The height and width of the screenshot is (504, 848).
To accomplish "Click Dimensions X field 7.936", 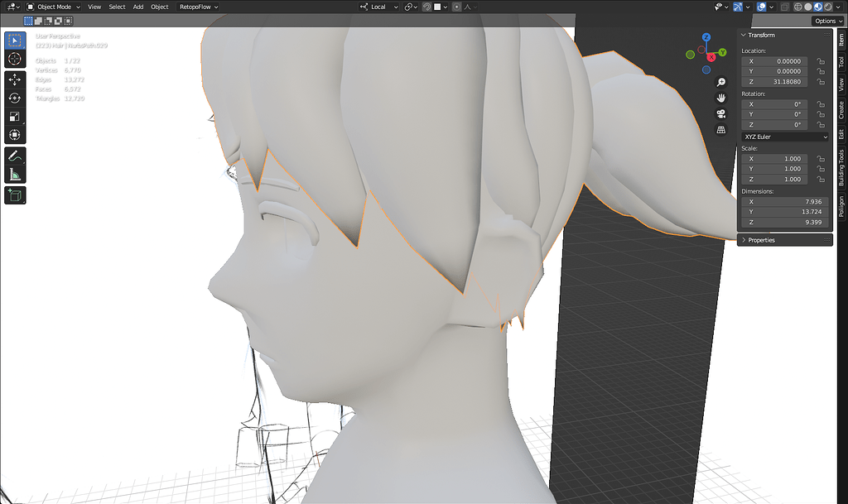I will click(785, 201).
